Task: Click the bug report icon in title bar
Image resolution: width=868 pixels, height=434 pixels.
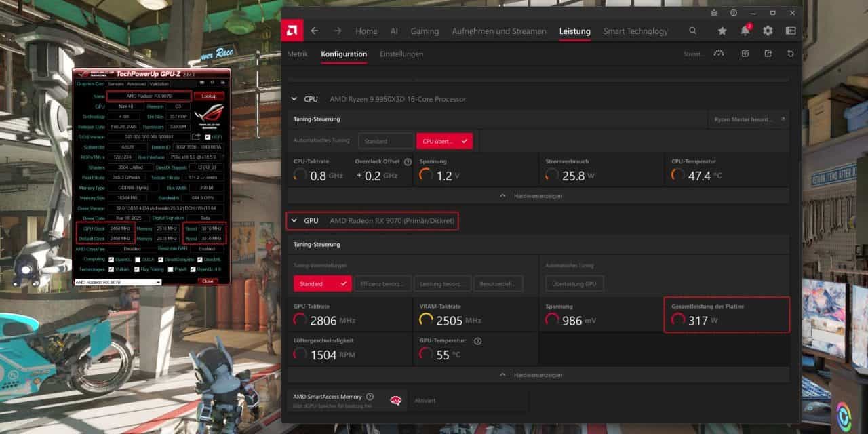Action: [714, 12]
